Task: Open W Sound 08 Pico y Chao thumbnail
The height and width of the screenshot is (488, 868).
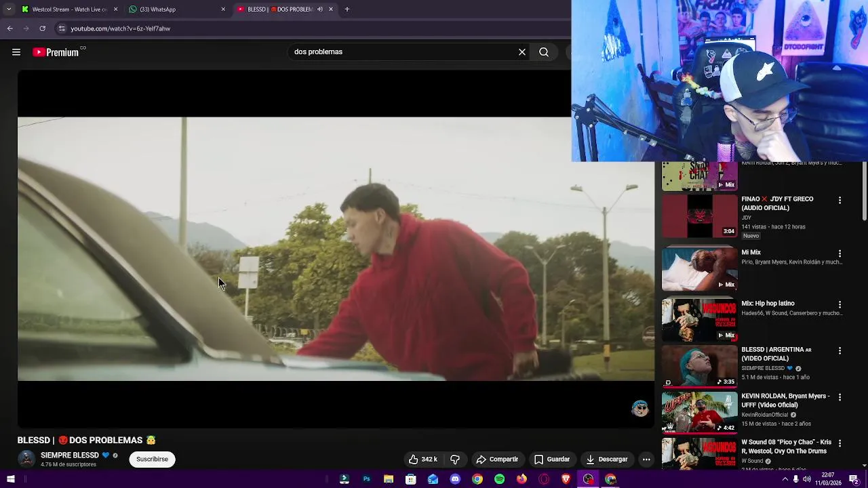Action: (699, 453)
